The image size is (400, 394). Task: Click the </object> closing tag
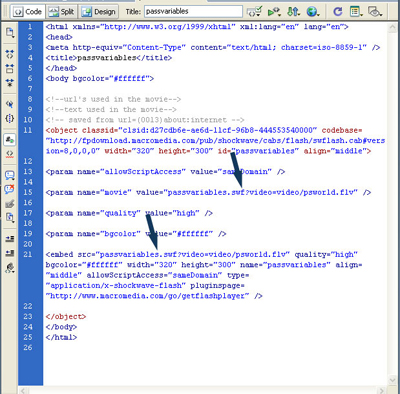point(66,317)
